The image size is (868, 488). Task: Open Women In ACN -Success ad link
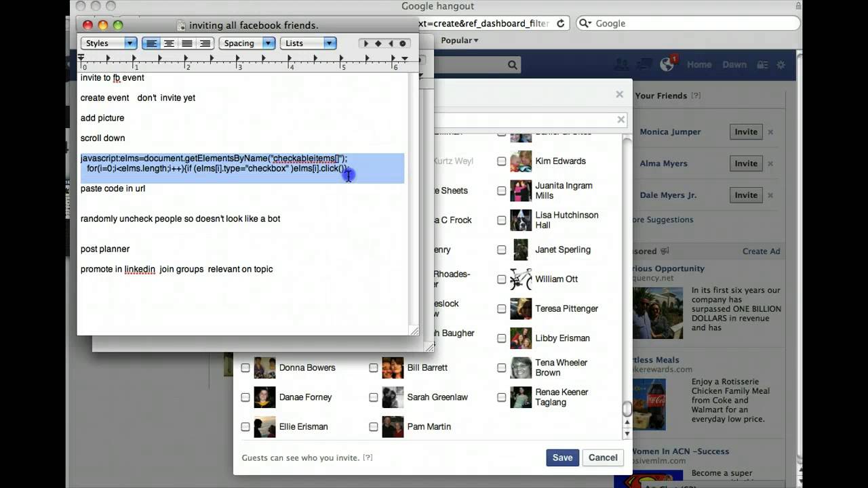point(680,451)
